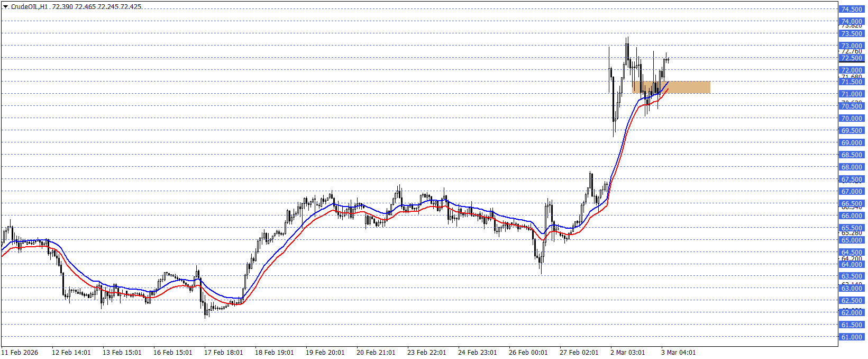Click the 11 Feb 2026 date label

tap(20, 353)
